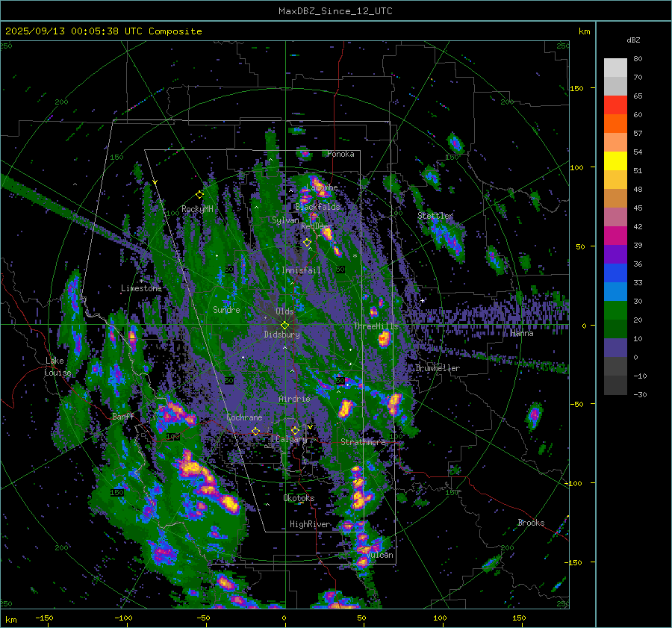672x628 pixels.
Task: Click the Blackfalds city label
Action: coord(317,207)
